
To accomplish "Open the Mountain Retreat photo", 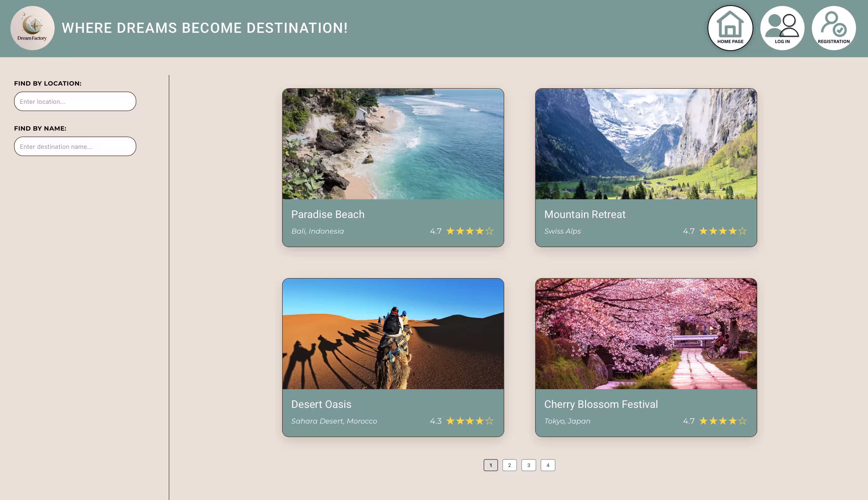I will coord(646,144).
